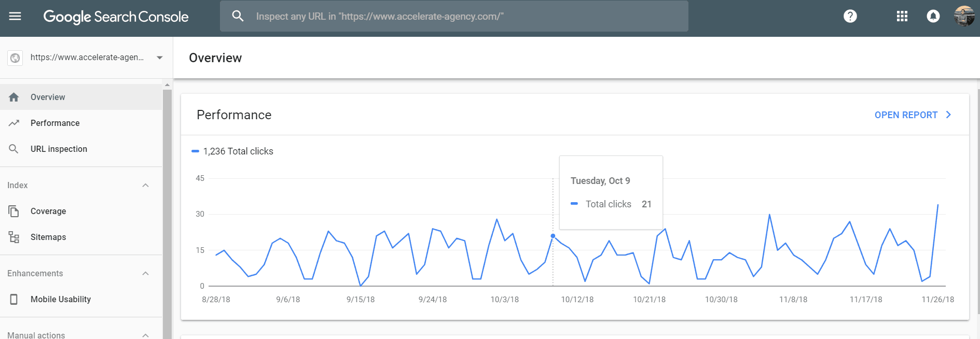Viewport: 980px width, 339px height.
Task: Open the hamburger main menu
Action: (x=15, y=16)
